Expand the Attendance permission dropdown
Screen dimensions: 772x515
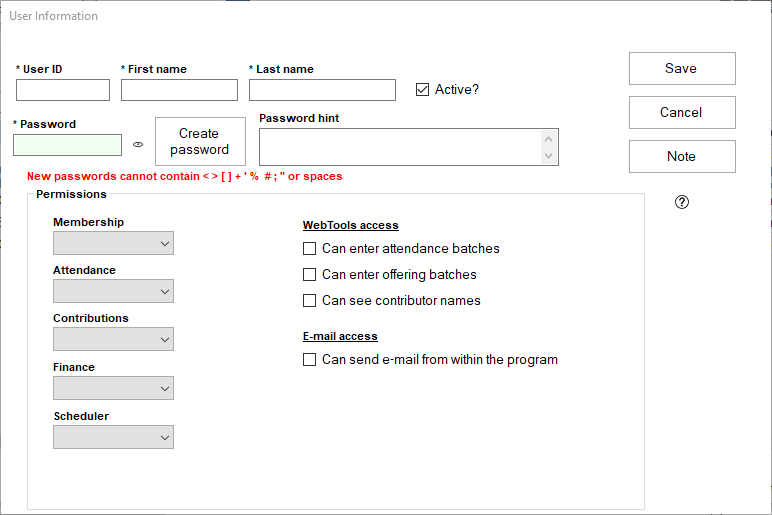tap(113, 291)
